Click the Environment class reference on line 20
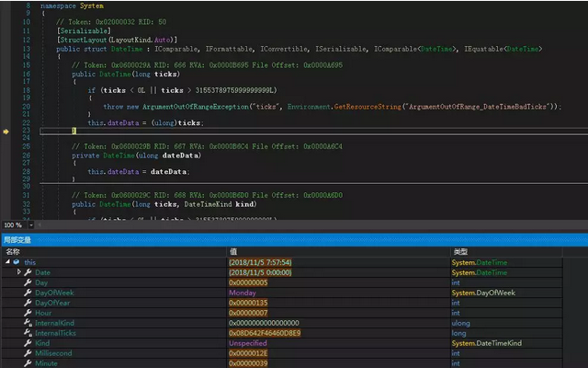Image resolution: width=588 pixels, height=368 pixels. [309, 107]
